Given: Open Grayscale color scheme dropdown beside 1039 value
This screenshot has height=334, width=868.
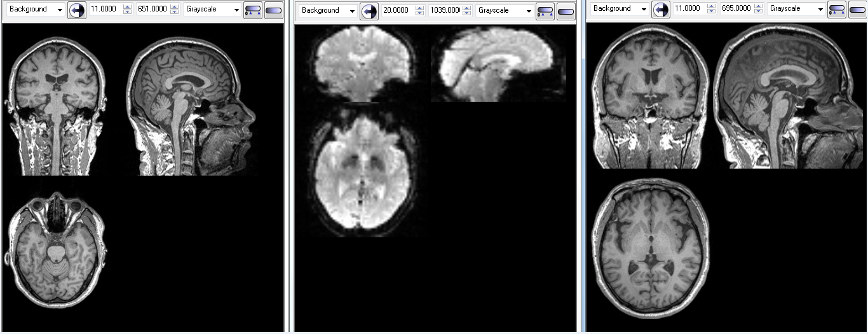Looking at the screenshot, I should coord(505,10).
